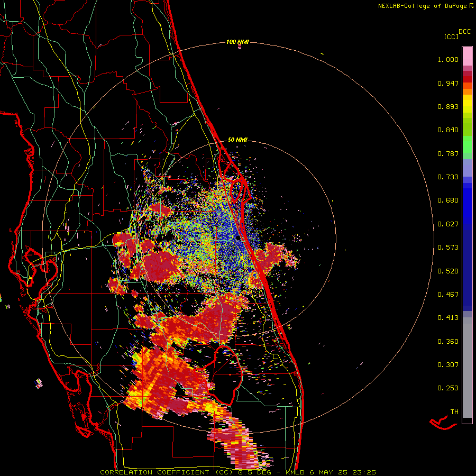Click the gray segment of the color scale

pos(467,368)
